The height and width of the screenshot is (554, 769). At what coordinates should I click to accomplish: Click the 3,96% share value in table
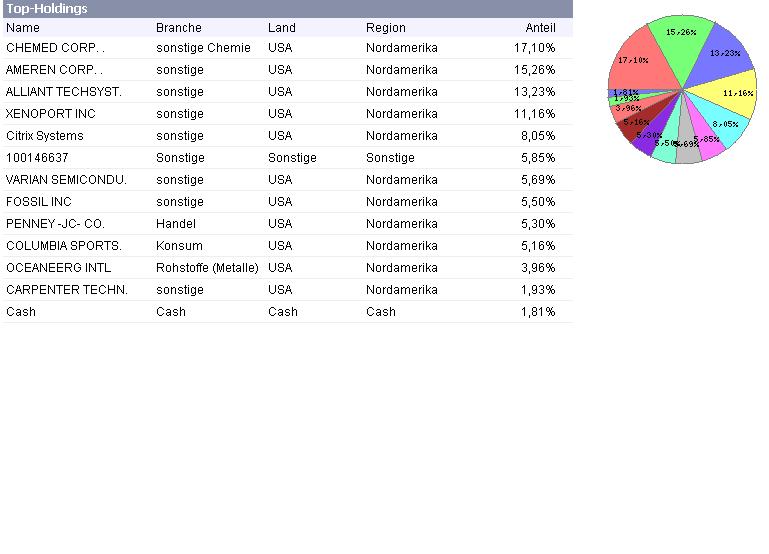[538, 268]
